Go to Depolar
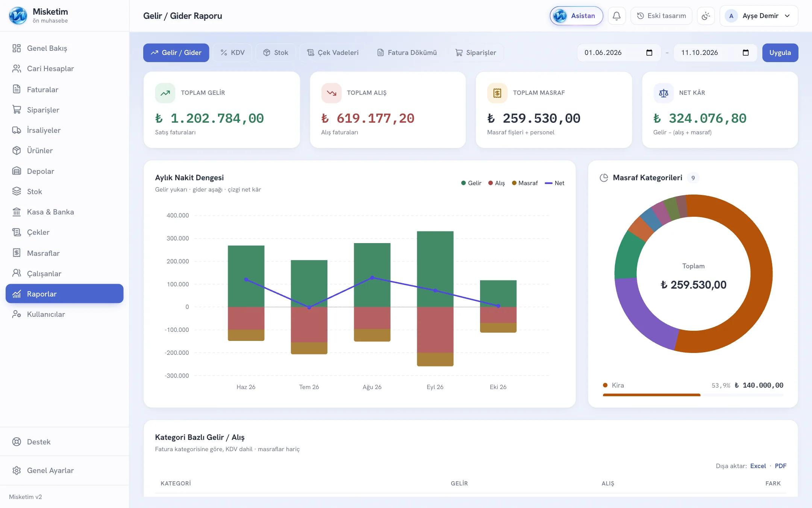Image resolution: width=812 pixels, height=508 pixels. click(65, 171)
